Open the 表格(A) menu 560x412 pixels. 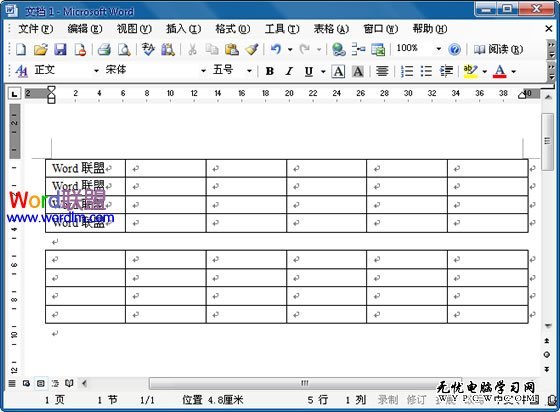pyautogui.click(x=331, y=29)
